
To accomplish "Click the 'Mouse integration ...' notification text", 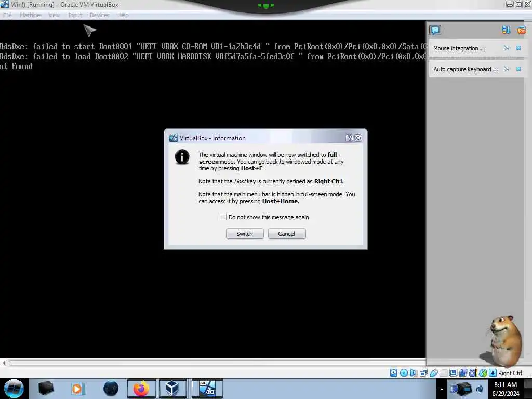I will [459, 48].
